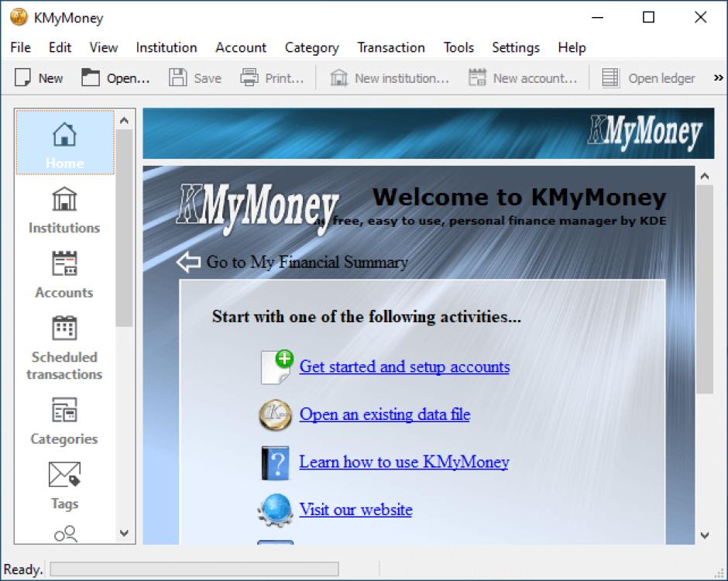This screenshot has height=581, width=728.
Task: Click the globe icon for website
Action: 275,510
